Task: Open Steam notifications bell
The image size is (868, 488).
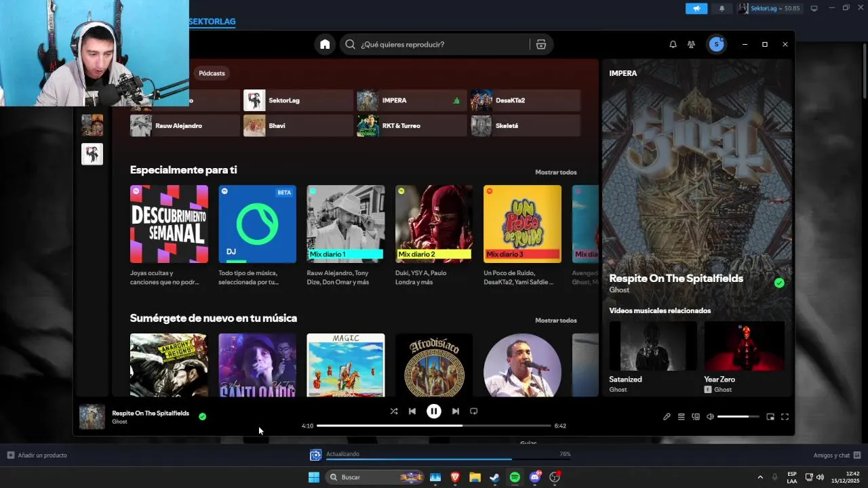Action: tap(722, 8)
